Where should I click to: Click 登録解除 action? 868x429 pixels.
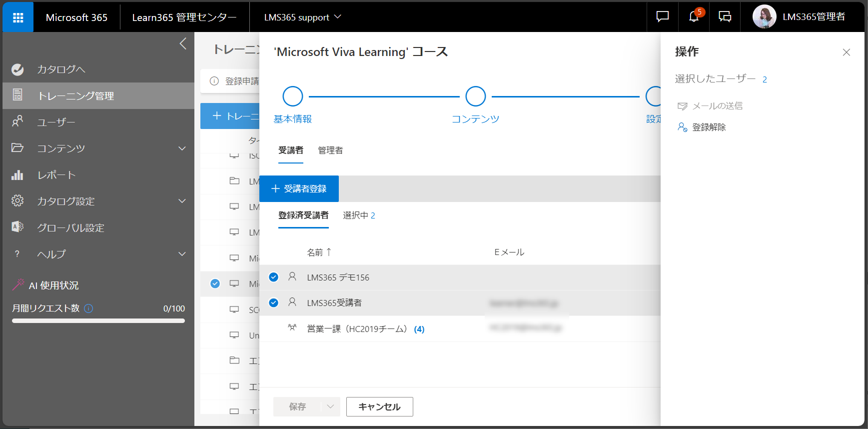click(x=702, y=127)
